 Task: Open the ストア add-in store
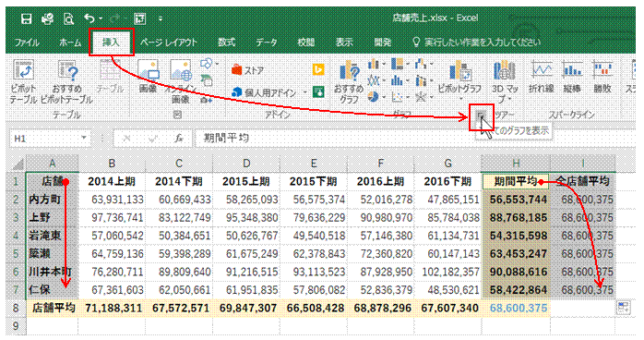pos(247,70)
